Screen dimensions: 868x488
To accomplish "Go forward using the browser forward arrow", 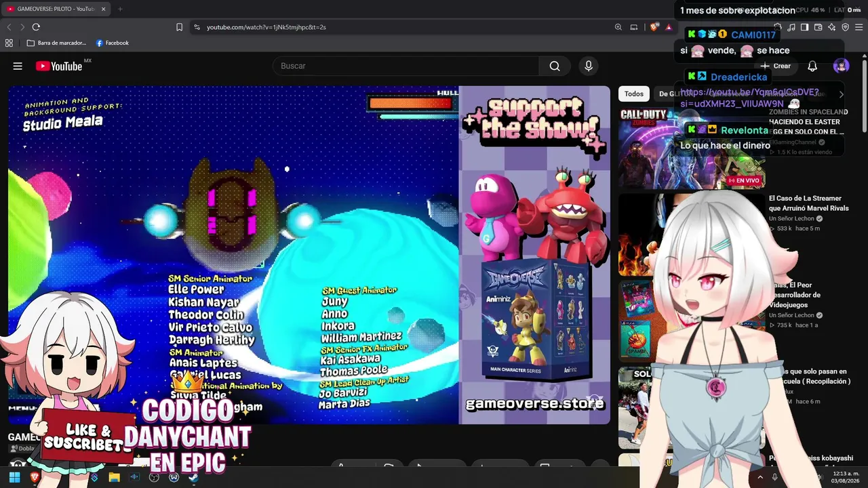I will pyautogui.click(x=22, y=27).
